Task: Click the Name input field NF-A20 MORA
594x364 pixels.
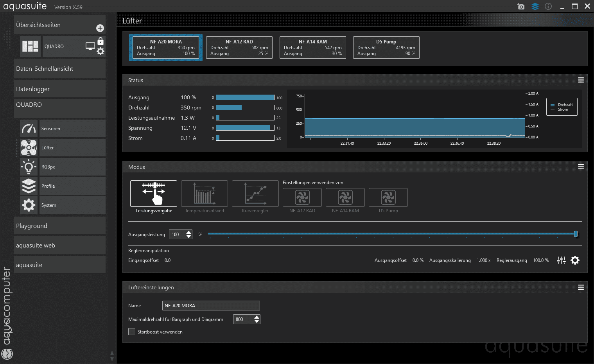Action: [x=211, y=306]
